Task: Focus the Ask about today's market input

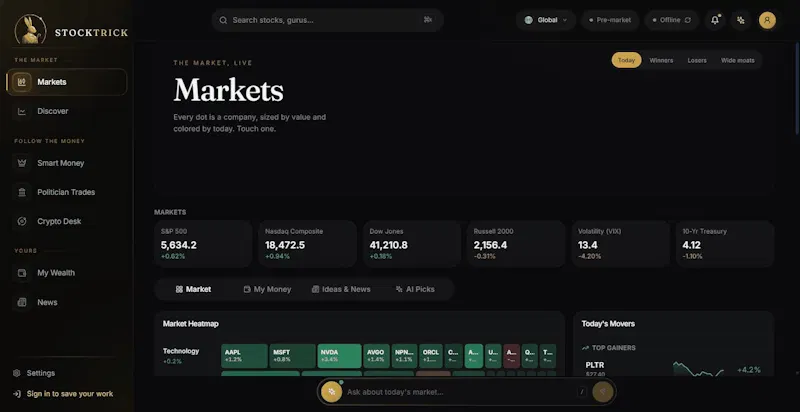Action: tap(459, 392)
